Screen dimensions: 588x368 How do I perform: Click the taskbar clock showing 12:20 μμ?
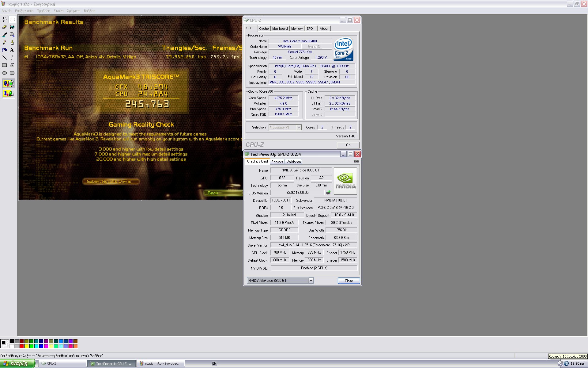(x=577, y=363)
